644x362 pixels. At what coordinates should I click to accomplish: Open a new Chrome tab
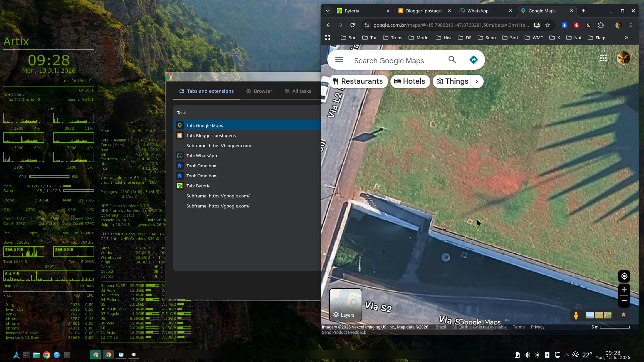(584, 11)
